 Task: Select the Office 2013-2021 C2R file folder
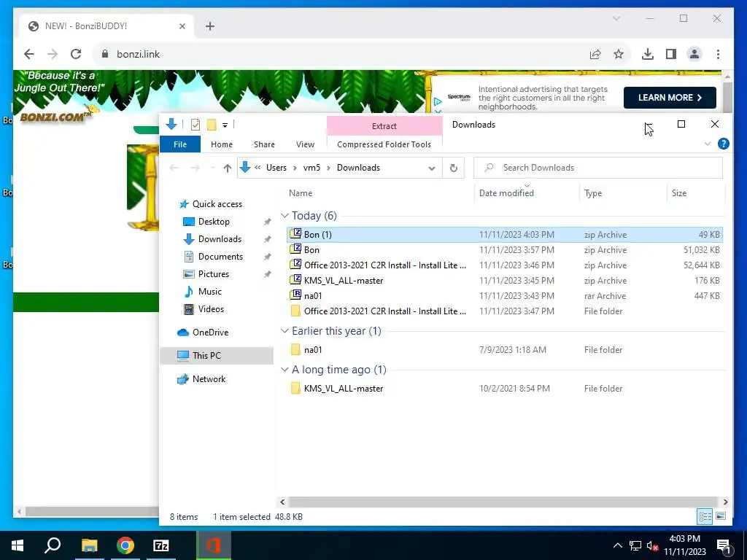[505, 311]
